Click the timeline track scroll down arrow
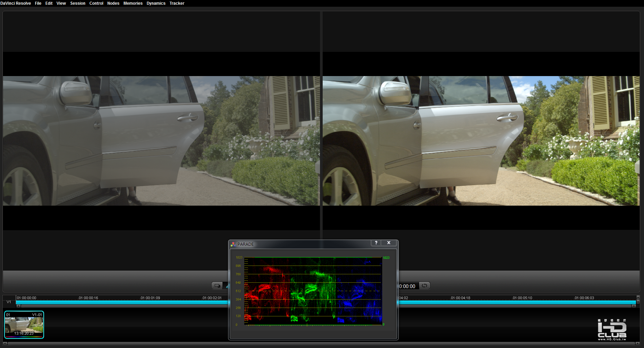This screenshot has height=348, width=644. point(638,302)
